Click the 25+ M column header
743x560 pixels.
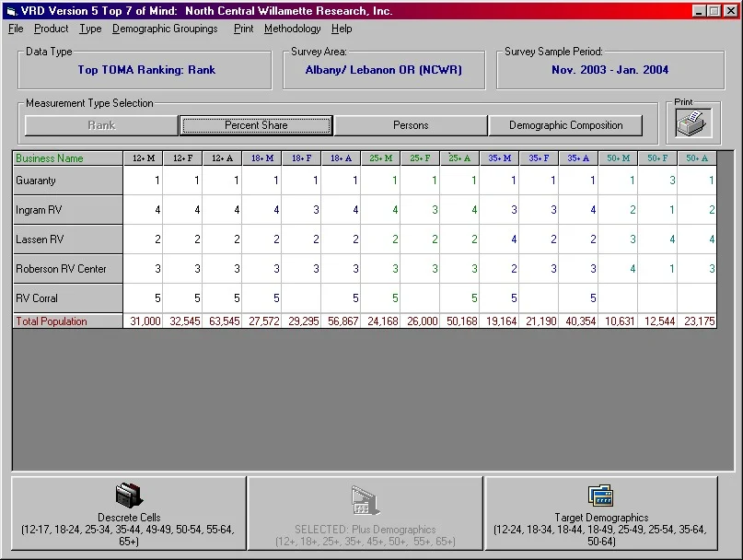point(380,158)
